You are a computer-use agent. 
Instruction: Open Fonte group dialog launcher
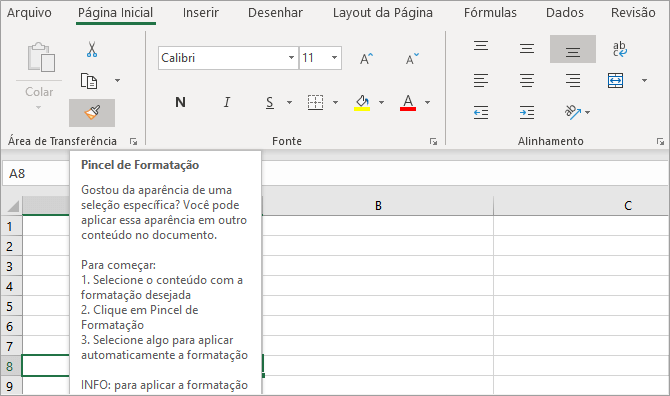click(x=433, y=141)
